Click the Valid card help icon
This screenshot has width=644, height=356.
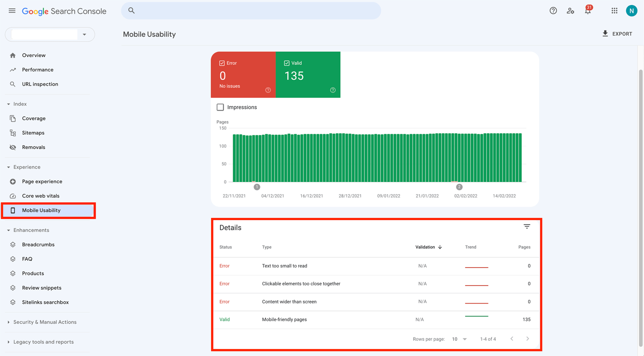tap(333, 90)
